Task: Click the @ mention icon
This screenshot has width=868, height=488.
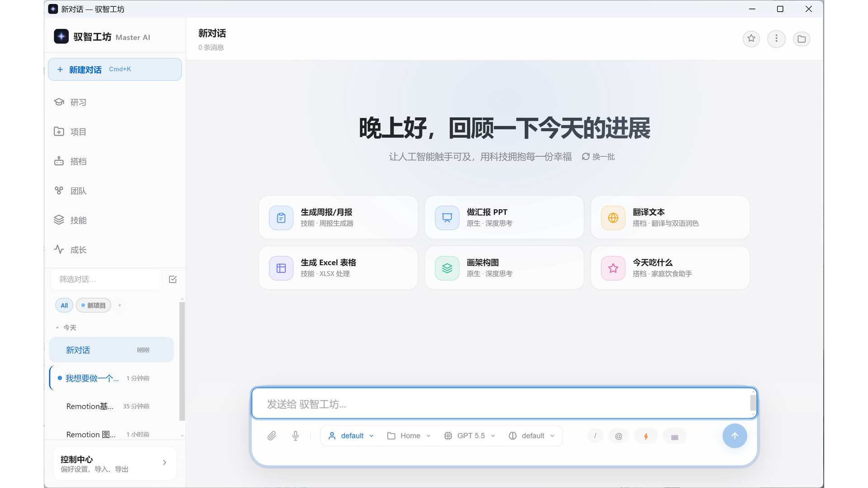Action: coord(618,436)
